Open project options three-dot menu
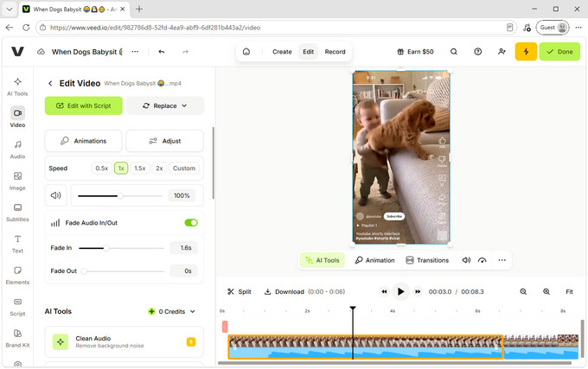 tap(135, 52)
